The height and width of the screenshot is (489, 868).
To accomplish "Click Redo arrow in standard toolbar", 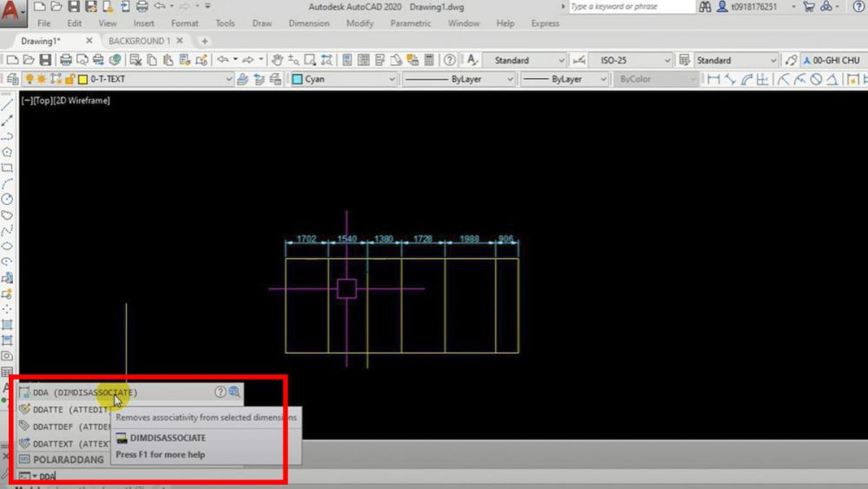I will (248, 60).
